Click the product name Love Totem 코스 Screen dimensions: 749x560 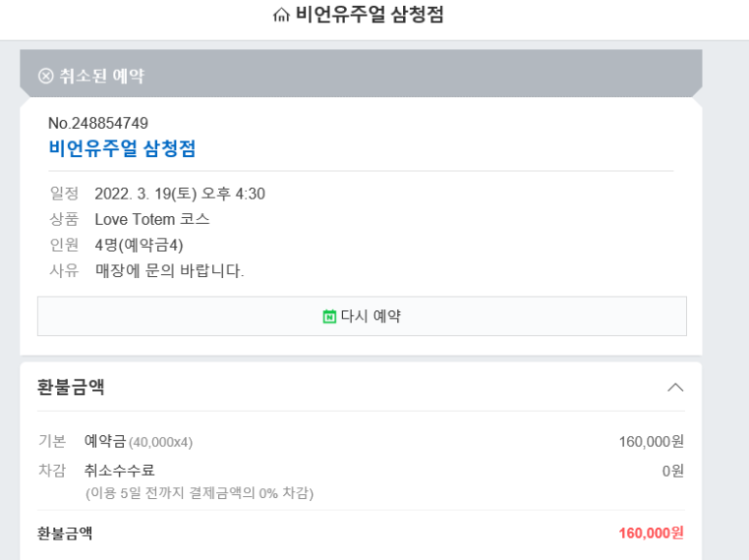click(152, 219)
